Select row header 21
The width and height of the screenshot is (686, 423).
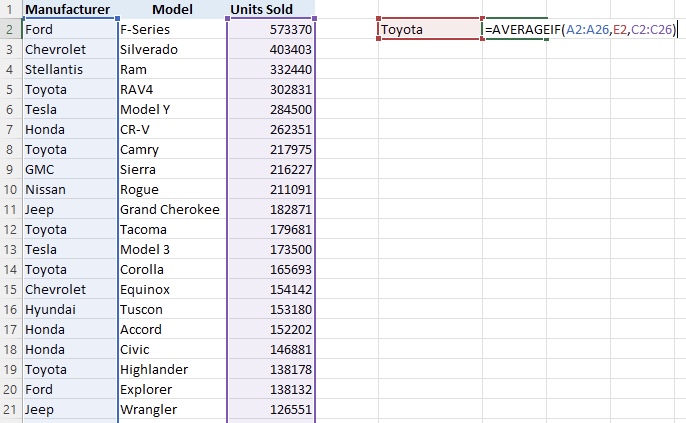click(11, 409)
